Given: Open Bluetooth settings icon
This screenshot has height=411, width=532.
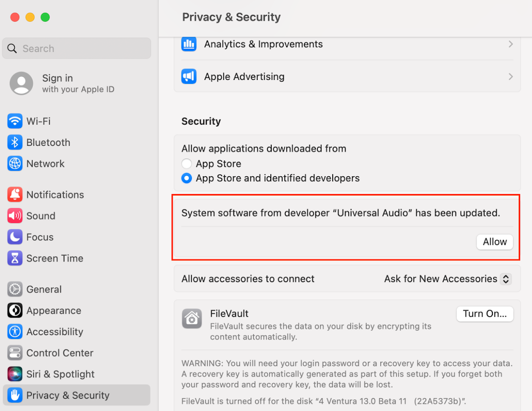Looking at the screenshot, I should click(x=15, y=142).
